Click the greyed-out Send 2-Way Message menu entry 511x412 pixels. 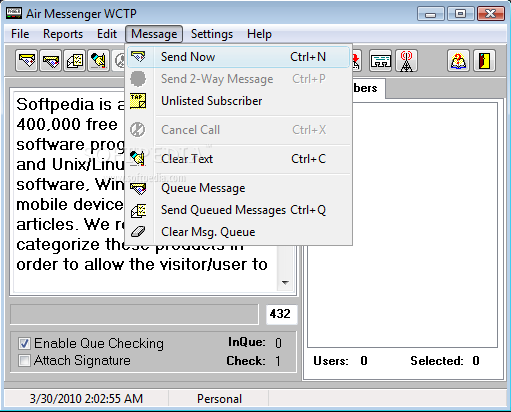[x=238, y=79]
